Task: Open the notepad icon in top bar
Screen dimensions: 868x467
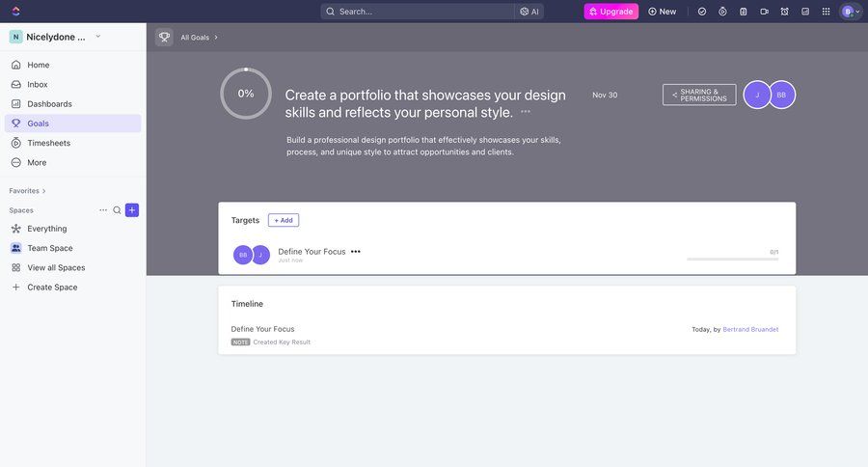Action: [x=744, y=12]
